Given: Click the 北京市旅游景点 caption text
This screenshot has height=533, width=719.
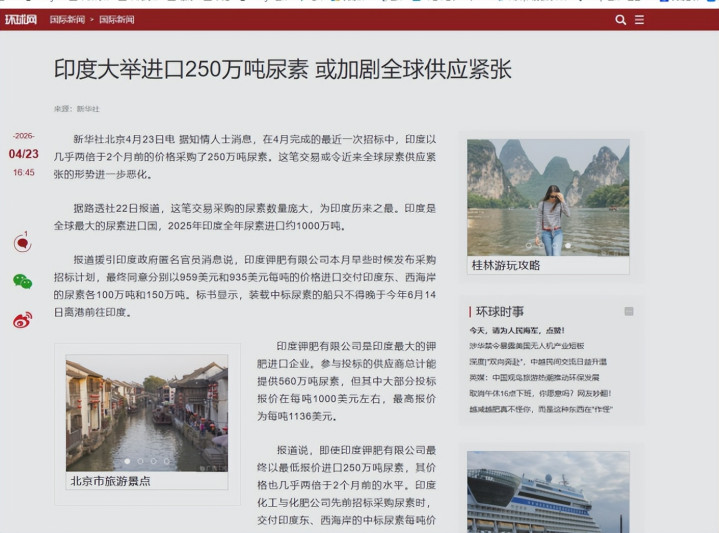Looking at the screenshot, I should tap(110, 481).
